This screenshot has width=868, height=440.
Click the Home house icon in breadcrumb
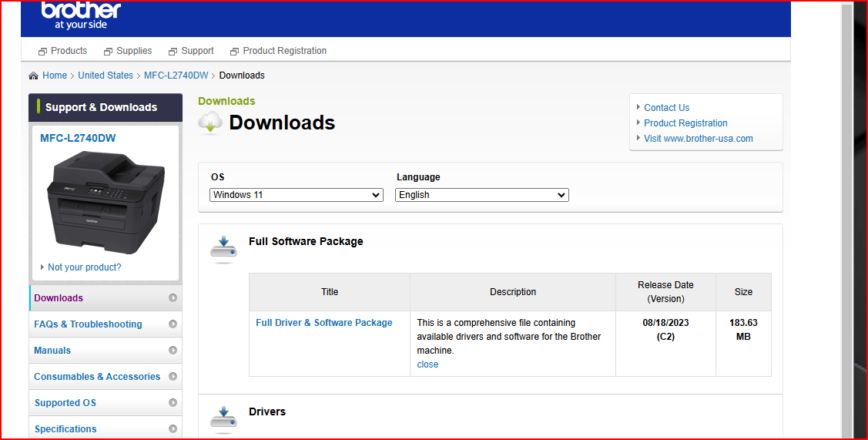click(34, 76)
